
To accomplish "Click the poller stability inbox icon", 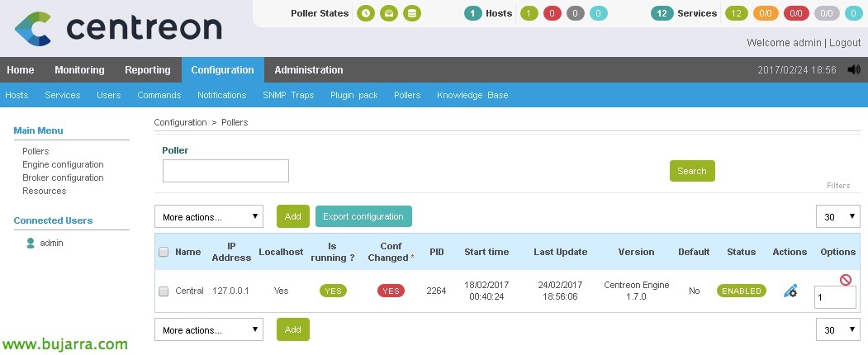I will point(389,13).
